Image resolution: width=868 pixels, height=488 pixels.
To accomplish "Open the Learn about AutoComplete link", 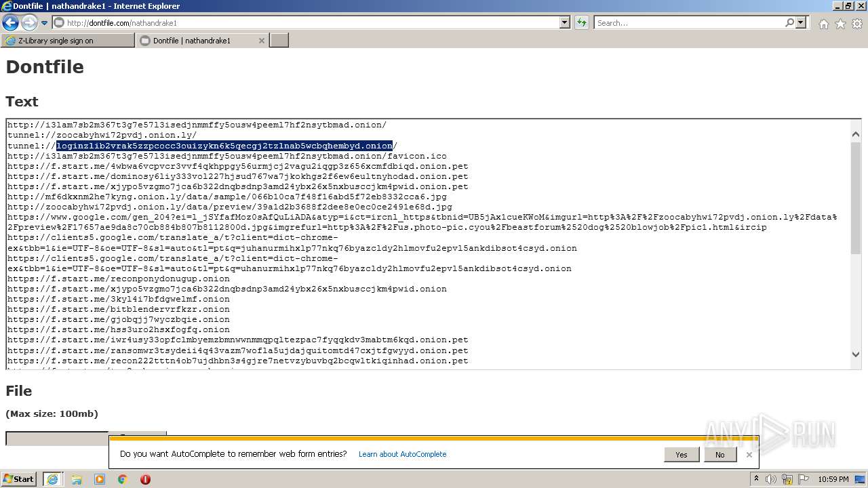I will pos(403,454).
